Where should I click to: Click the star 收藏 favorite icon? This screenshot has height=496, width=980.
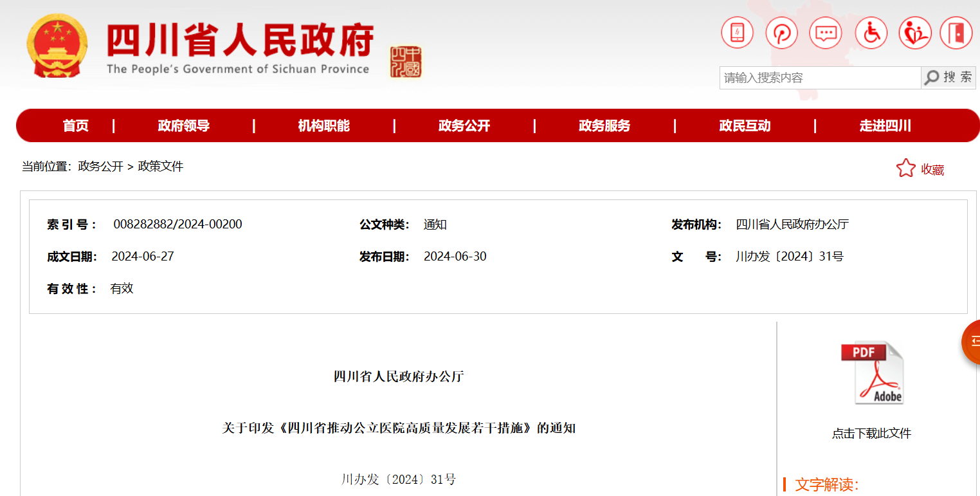905,169
